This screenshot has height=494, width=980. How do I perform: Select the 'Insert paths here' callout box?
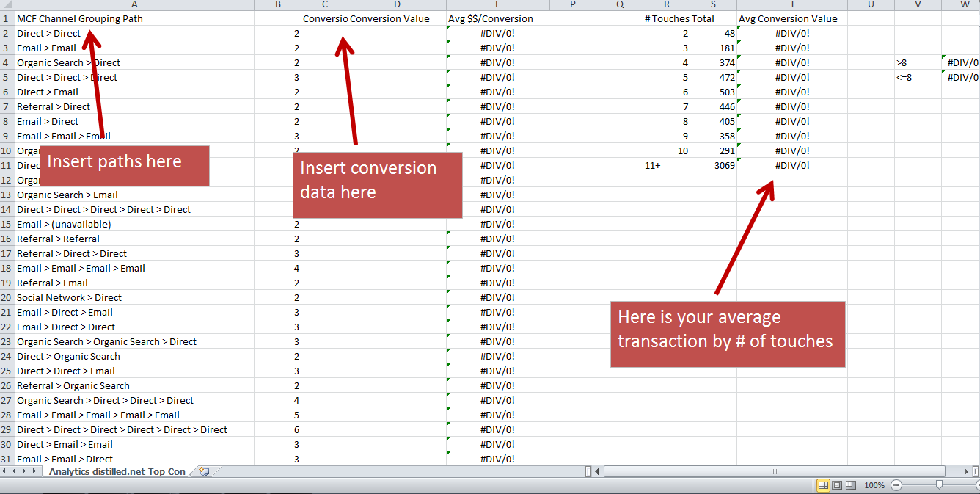[x=125, y=165]
